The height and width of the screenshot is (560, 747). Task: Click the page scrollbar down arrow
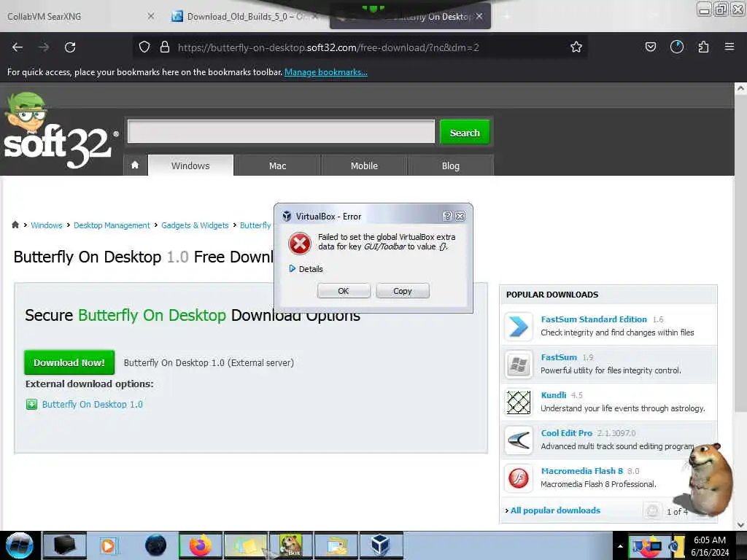[740, 525]
